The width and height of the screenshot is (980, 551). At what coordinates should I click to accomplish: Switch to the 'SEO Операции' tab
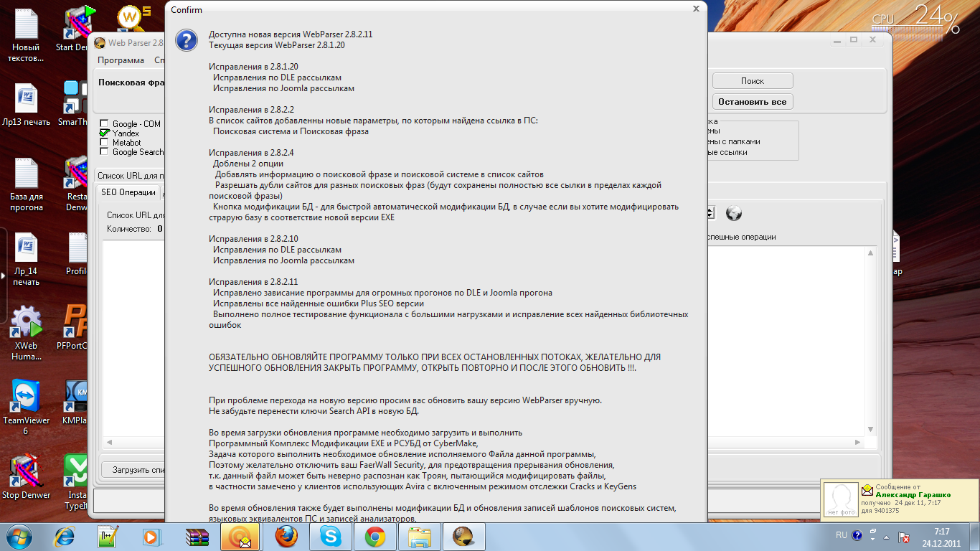point(128,192)
